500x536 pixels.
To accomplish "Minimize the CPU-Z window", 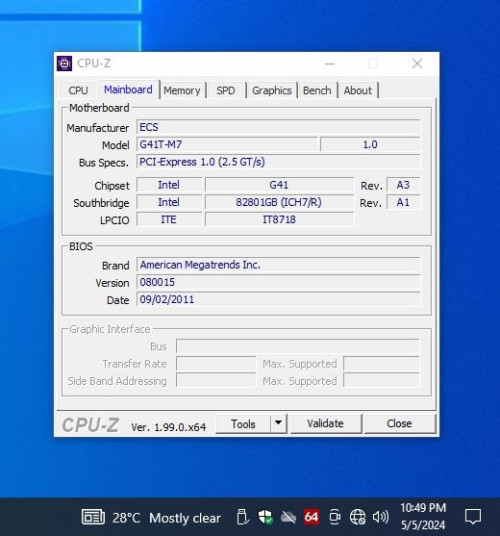I will click(330, 64).
